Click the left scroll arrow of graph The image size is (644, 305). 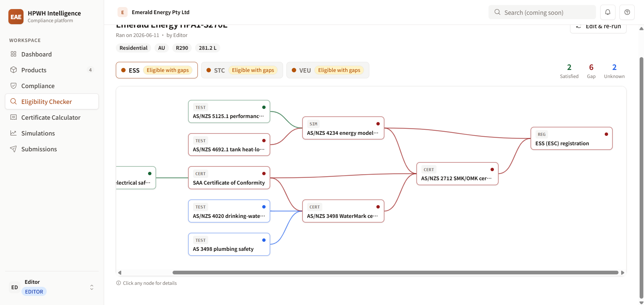coord(120,273)
